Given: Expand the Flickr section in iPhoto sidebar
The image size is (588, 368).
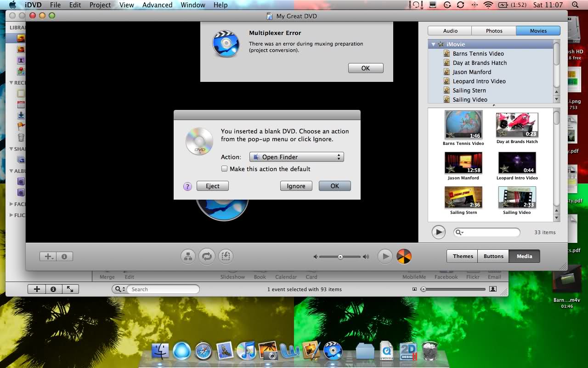Looking at the screenshot, I should 12,215.
